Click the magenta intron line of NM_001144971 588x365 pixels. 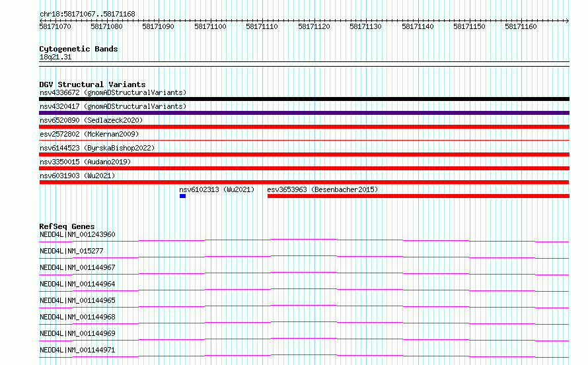click(304, 356)
